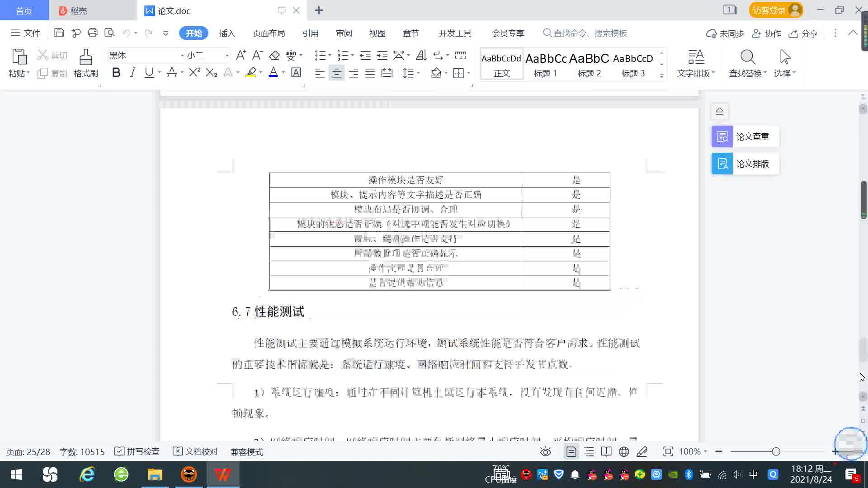The width and height of the screenshot is (868, 488).
Task: Increase font size with A+ icon
Action: [241, 55]
